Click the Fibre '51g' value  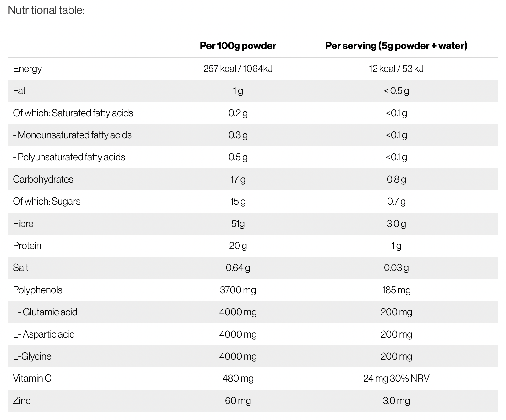point(238,224)
